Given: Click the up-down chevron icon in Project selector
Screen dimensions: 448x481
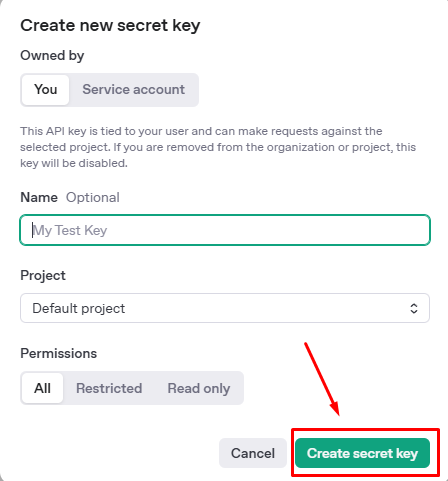Looking at the screenshot, I should 414,308.
